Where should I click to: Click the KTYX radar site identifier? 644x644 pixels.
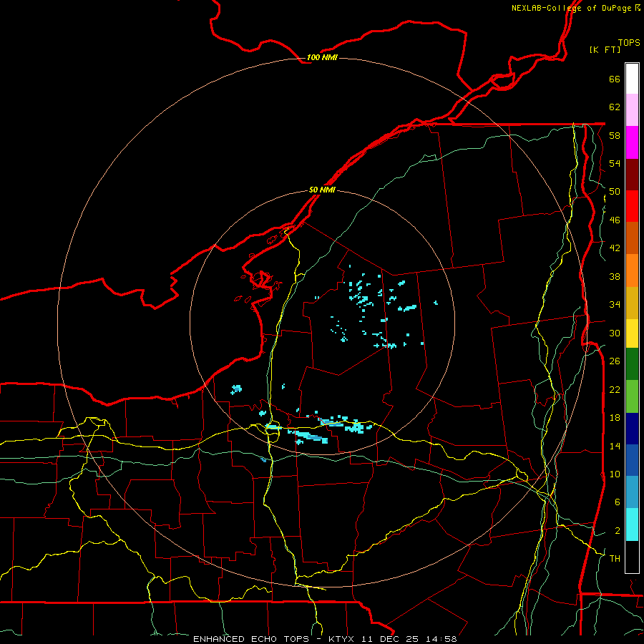[x=341, y=639]
